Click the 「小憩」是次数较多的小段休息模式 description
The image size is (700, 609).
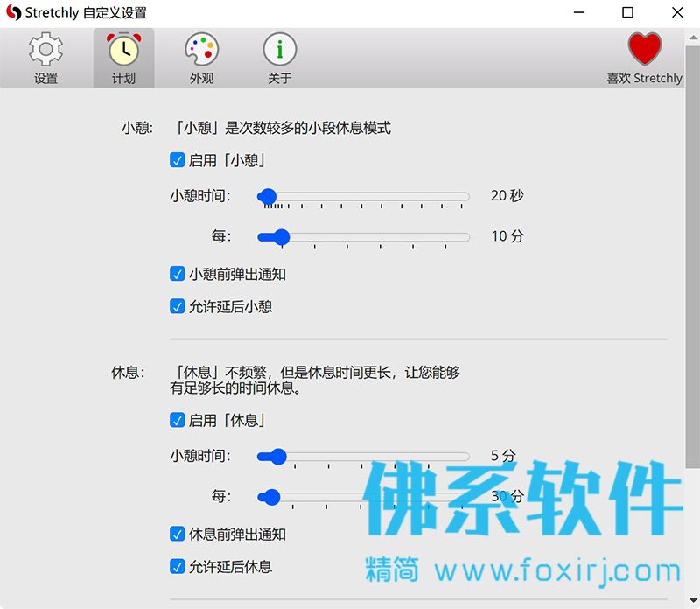(x=283, y=128)
